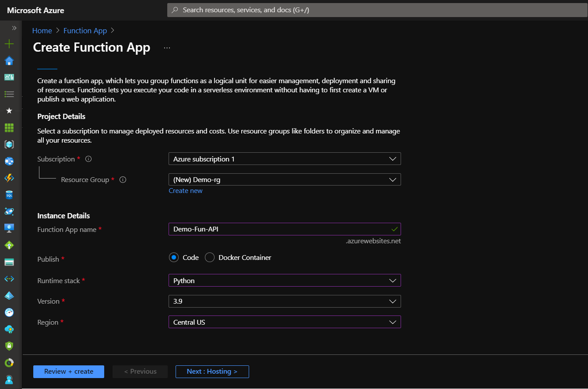588x389 pixels.
Task: Expand the Version dropdown showing 3.9
Action: click(285, 301)
